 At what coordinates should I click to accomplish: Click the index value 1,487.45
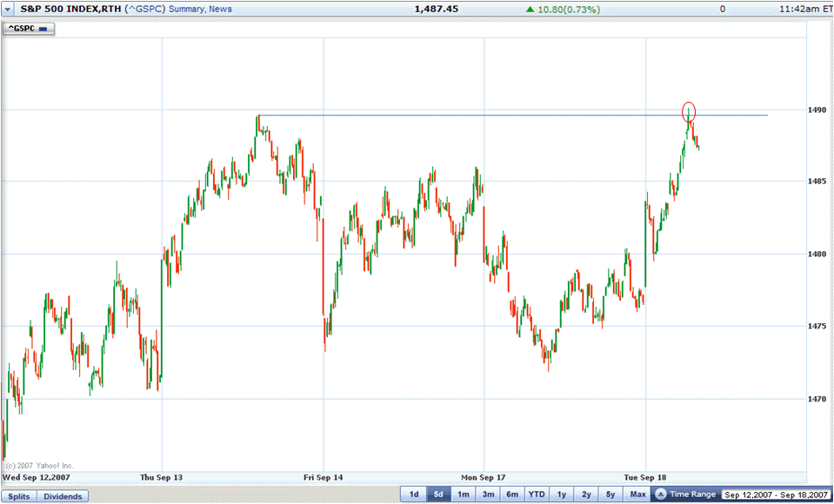click(x=437, y=9)
